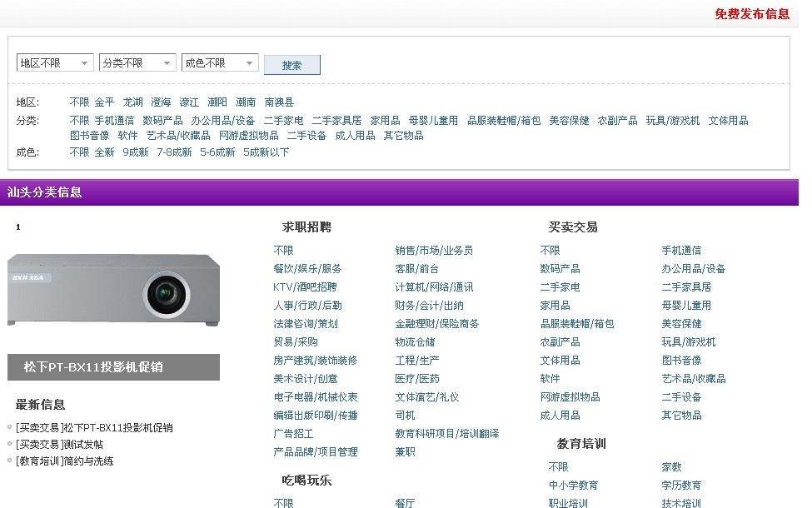Open the 地区不限 region dropdown
812x508 pixels.
coord(55,63)
